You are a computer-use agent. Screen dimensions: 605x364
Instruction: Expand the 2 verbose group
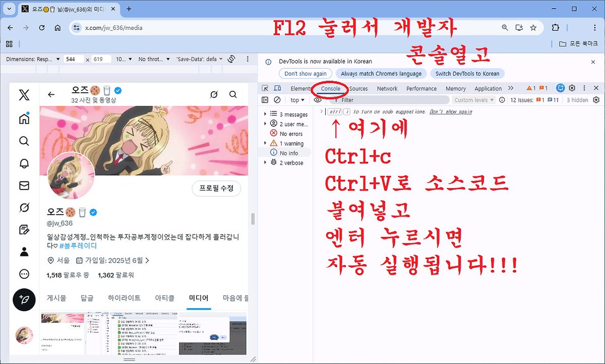click(x=266, y=163)
